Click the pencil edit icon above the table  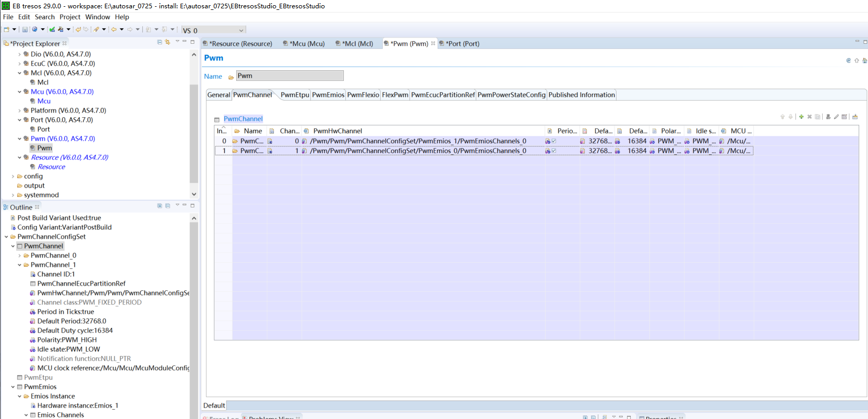tap(836, 117)
